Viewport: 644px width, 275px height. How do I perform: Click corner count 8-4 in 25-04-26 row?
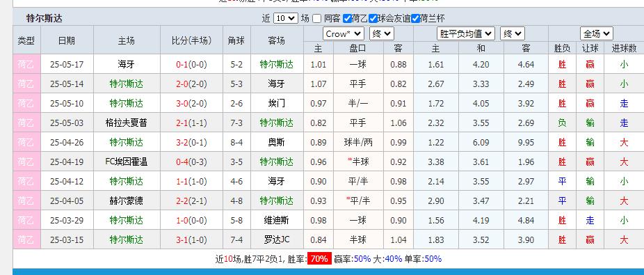236,142
